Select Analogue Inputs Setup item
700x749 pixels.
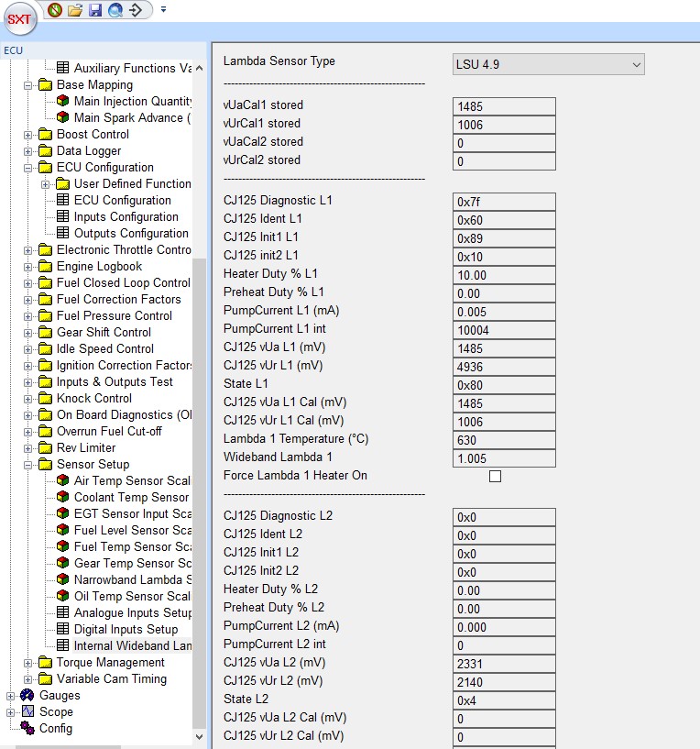[132, 613]
